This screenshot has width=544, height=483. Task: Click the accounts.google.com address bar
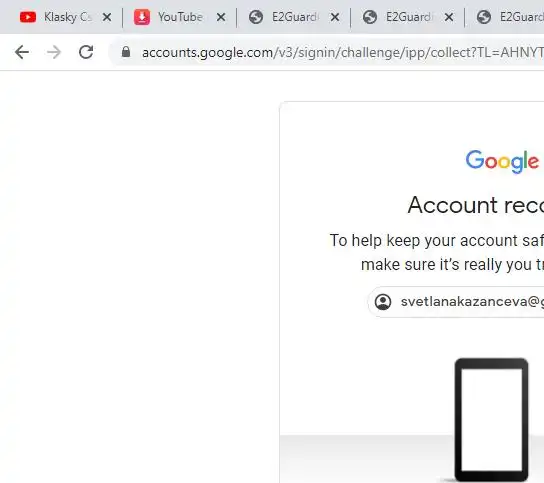coord(342,52)
